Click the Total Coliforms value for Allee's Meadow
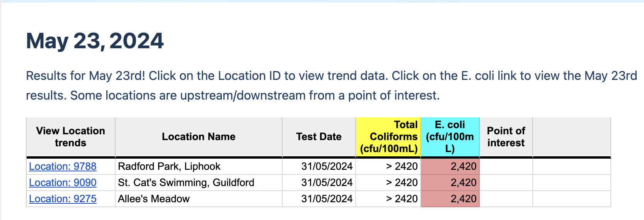Screen dimensions: 644x220 (402, 199)
